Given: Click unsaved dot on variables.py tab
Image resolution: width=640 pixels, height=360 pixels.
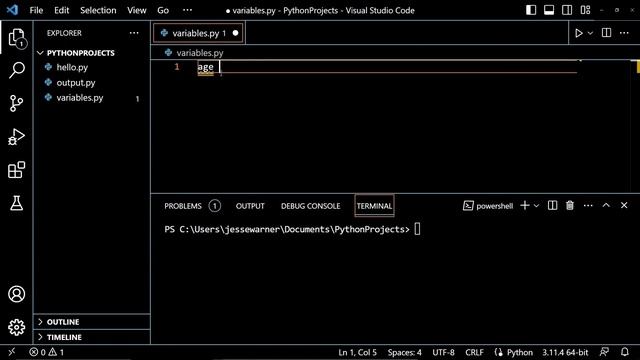Looking at the screenshot, I should (x=235, y=33).
